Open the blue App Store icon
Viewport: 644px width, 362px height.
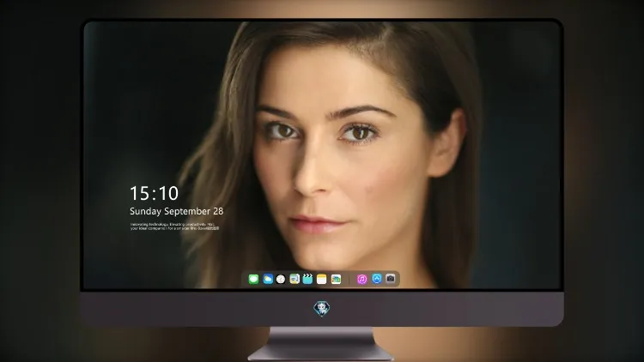[x=377, y=279]
